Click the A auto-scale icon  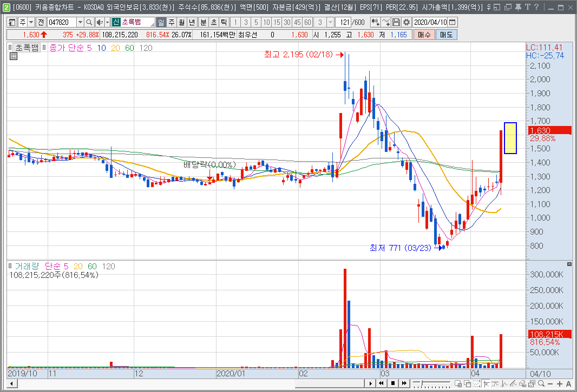[x=568, y=383]
